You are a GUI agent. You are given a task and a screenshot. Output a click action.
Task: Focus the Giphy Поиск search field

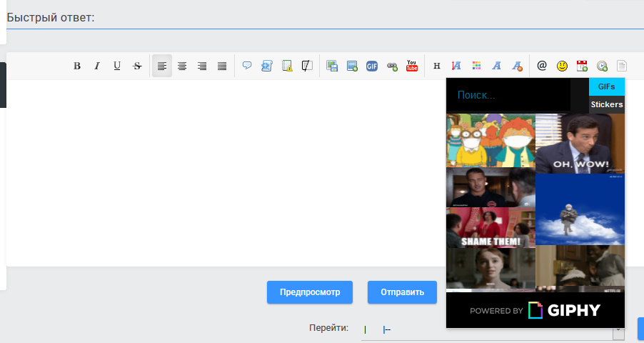tap(508, 95)
